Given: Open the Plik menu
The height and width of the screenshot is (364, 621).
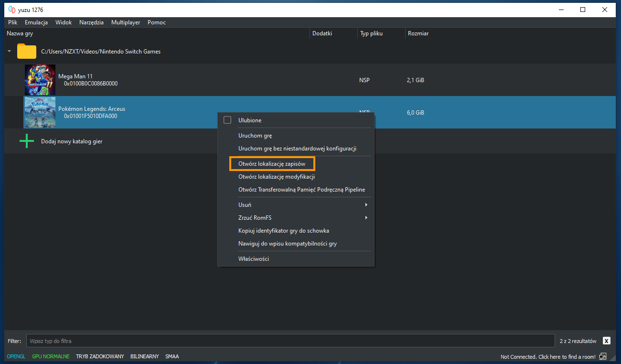Looking at the screenshot, I should pos(13,22).
